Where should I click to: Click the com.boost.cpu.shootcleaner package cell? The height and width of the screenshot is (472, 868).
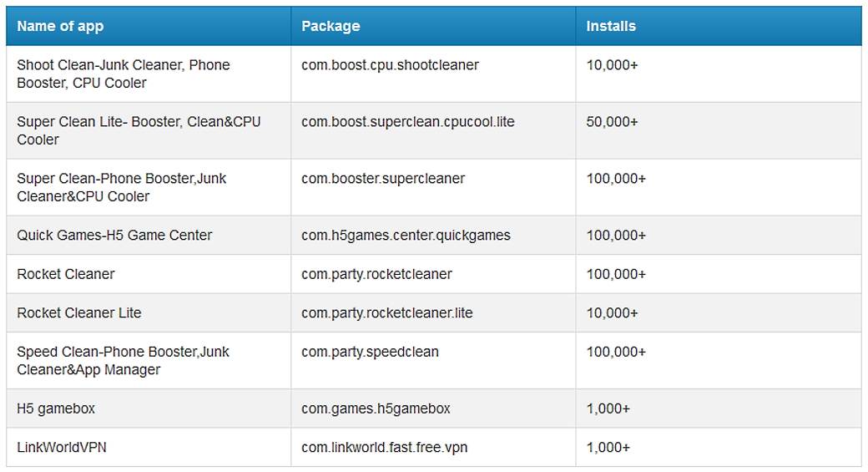pos(390,65)
